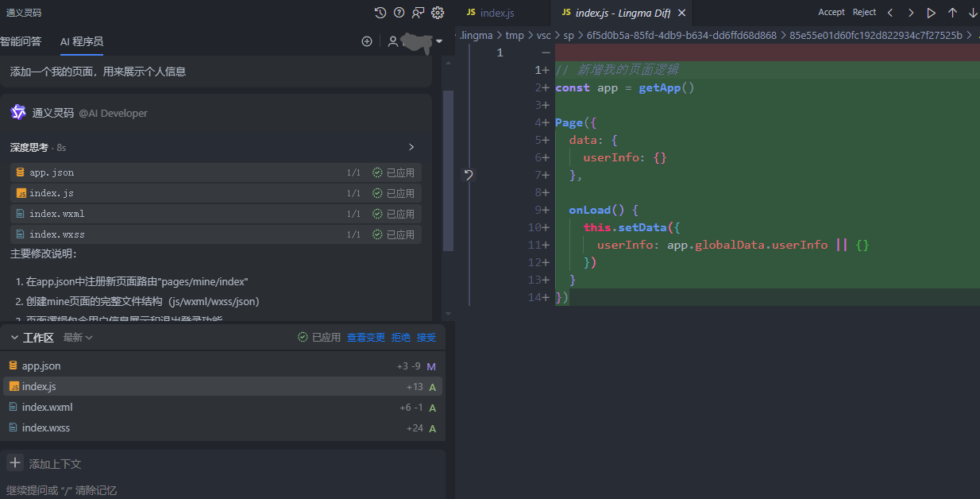Click the revert arrow in diff gutter
Image resolution: width=980 pixels, height=499 pixels.
pos(469,175)
